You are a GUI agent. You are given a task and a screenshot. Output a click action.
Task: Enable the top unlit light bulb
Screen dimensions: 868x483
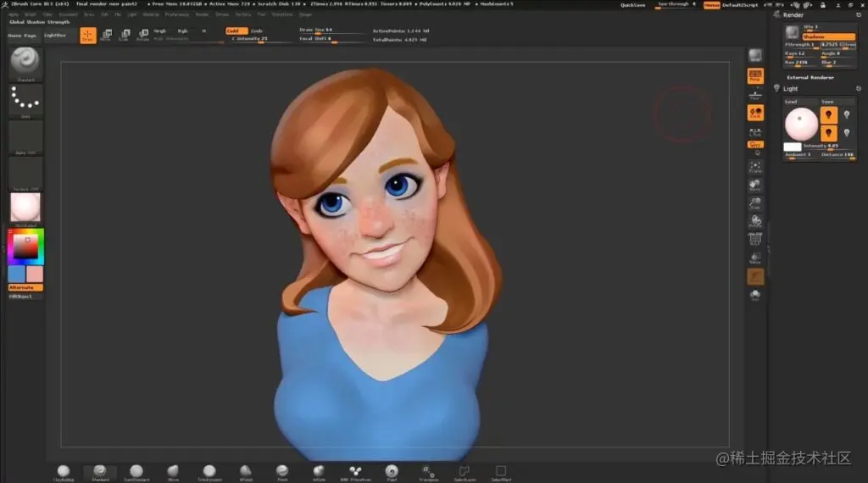tap(847, 114)
